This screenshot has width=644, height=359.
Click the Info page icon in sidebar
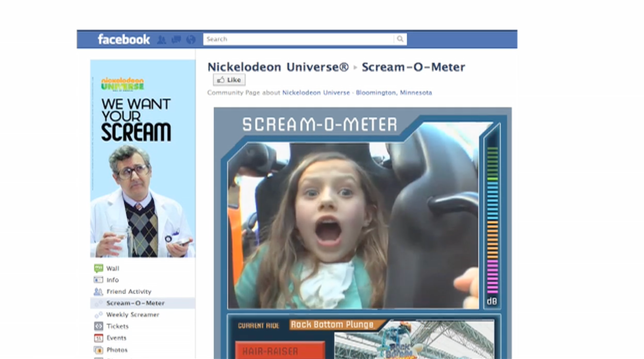pyautogui.click(x=98, y=280)
